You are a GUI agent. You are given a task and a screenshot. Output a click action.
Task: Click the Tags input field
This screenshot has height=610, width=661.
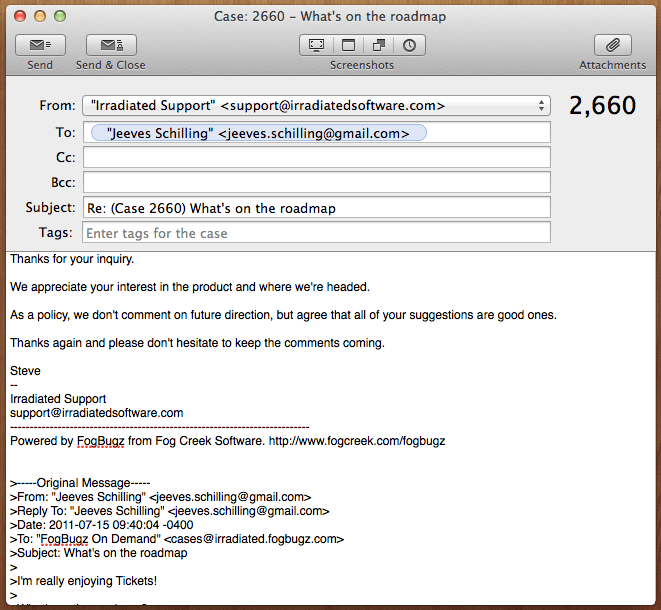coord(316,233)
